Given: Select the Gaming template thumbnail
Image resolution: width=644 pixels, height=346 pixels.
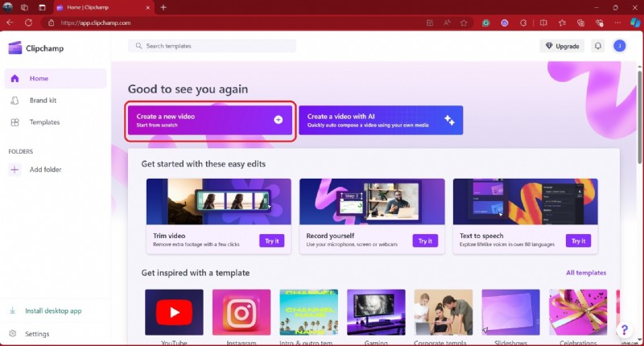Looking at the screenshot, I should point(376,312).
